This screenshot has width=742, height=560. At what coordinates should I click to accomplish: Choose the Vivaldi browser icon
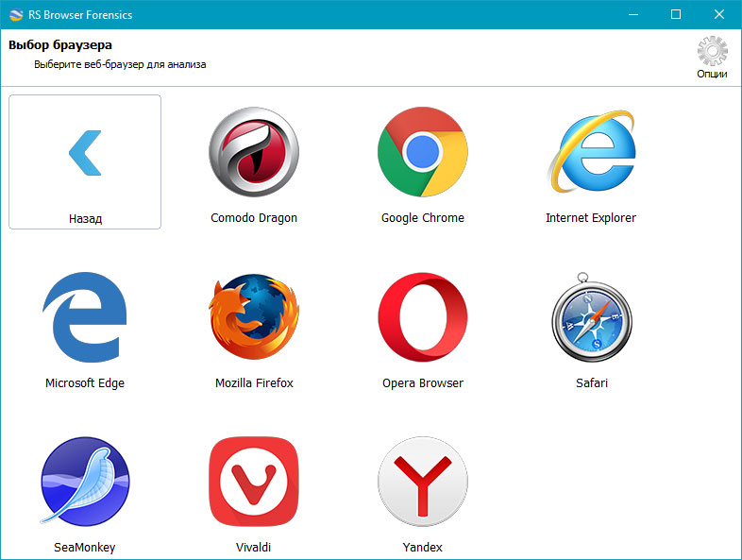click(x=254, y=482)
